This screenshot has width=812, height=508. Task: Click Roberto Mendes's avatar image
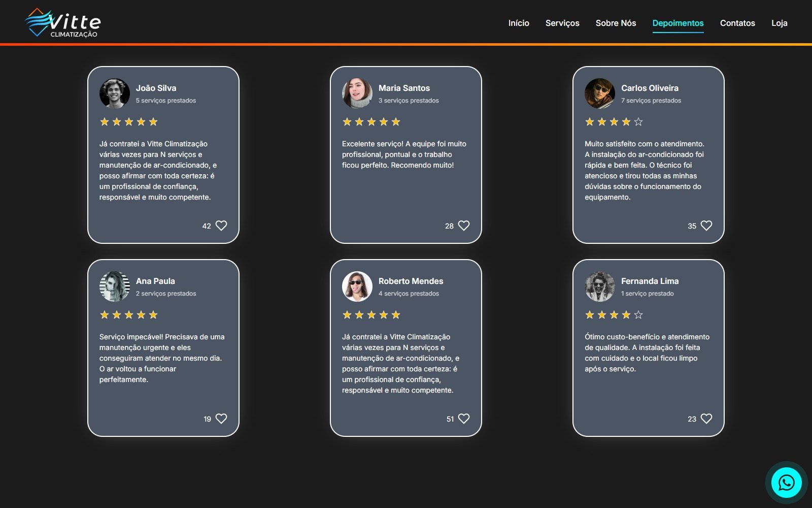point(357,287)
